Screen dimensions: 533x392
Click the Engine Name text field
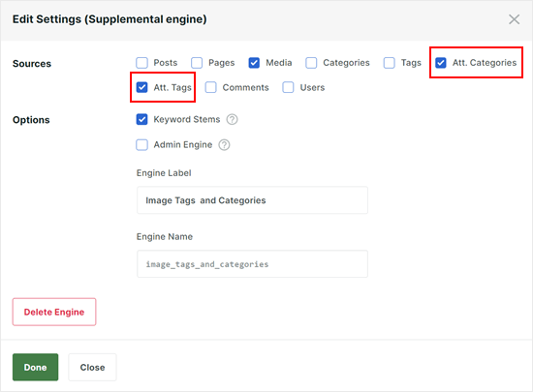(x=252, y=264)
